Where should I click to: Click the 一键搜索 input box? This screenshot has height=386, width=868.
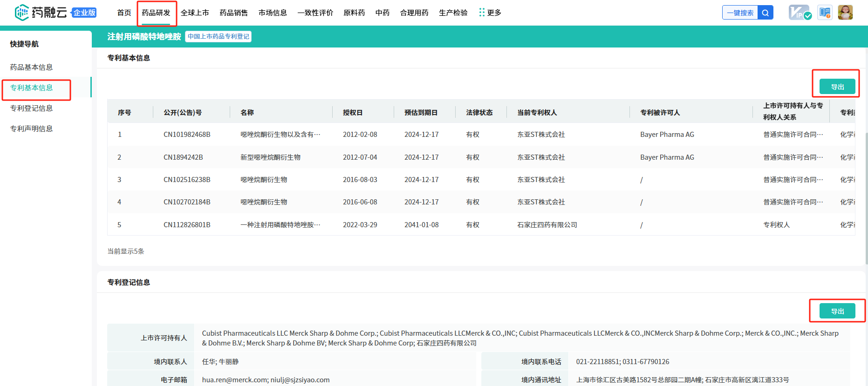point(740,13)
